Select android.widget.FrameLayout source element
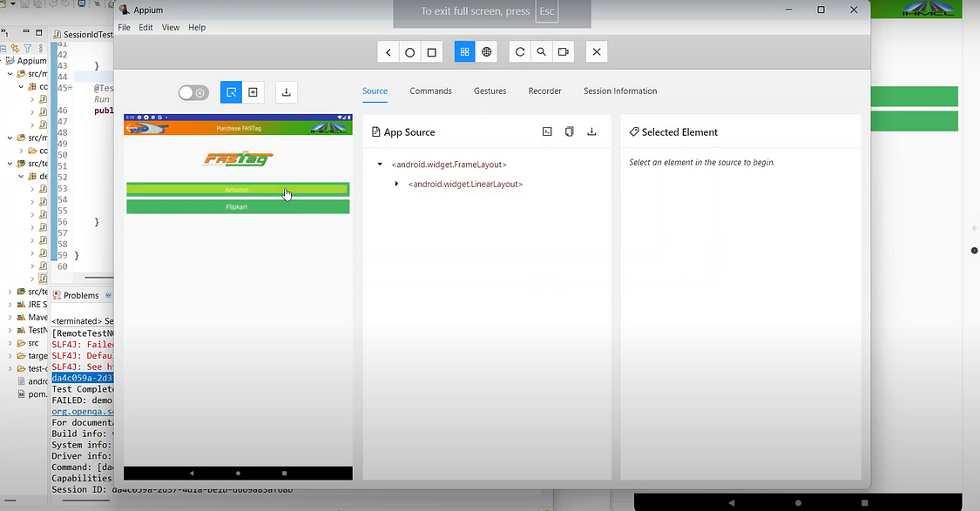This screenshot has width=980, height=511. (449, 165)
